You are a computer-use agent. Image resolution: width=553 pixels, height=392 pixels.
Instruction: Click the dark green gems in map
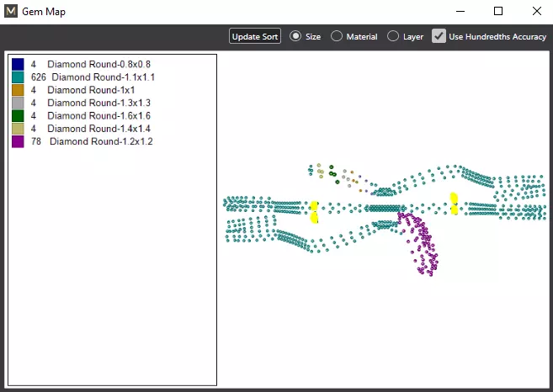333,173
